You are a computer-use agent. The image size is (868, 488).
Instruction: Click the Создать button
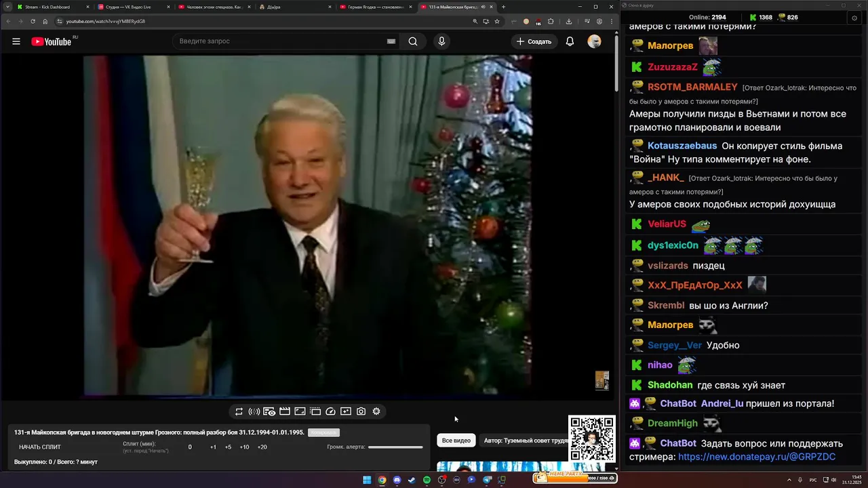(x=534, y=41)
